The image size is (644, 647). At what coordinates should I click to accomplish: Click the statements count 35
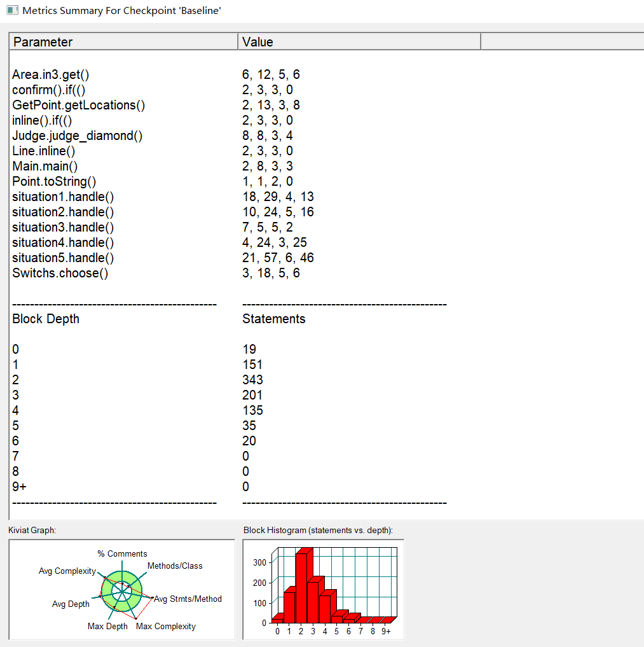coord(249,426)
